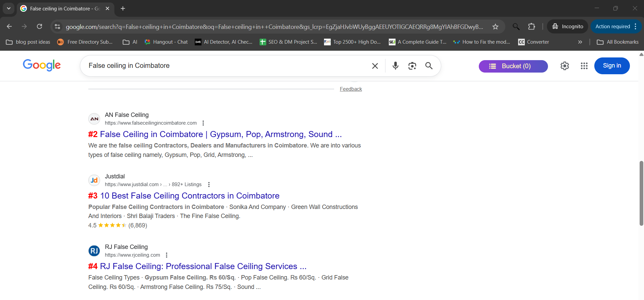Click the magnifying glass search button
The image size is (644, 300).
[429, 66]
